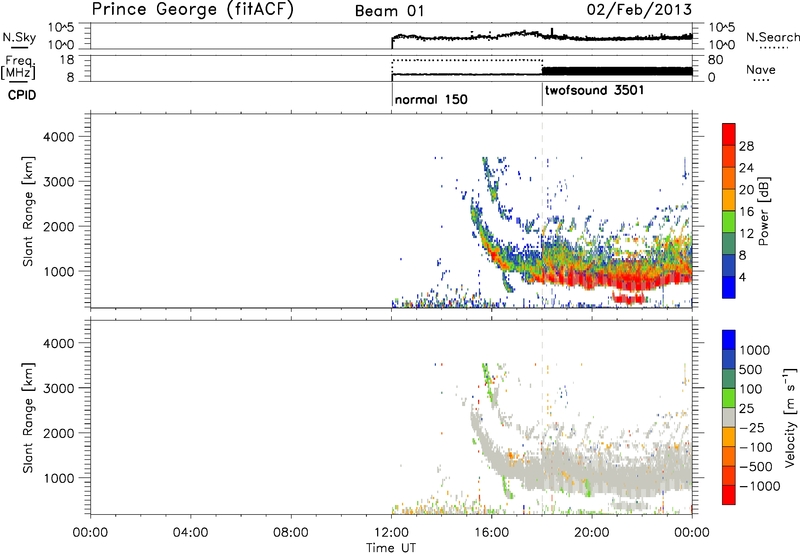Click the 100 label on velocity colorbar
800x554 pixels.
pyautogui.click(x=751, y=389)
